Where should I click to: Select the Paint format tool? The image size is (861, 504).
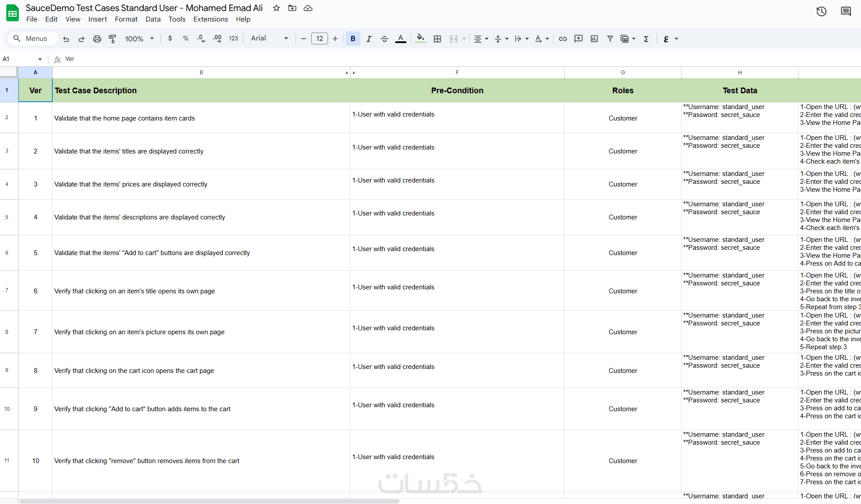(x=113, y=39)
